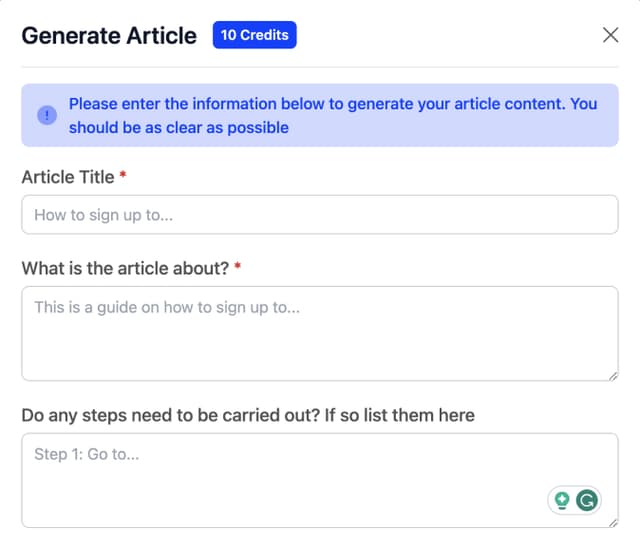The height and width of the screenshot is (550, 640).
Task: Click red asterisk after 'article about?'
Action: coord(238,267)
